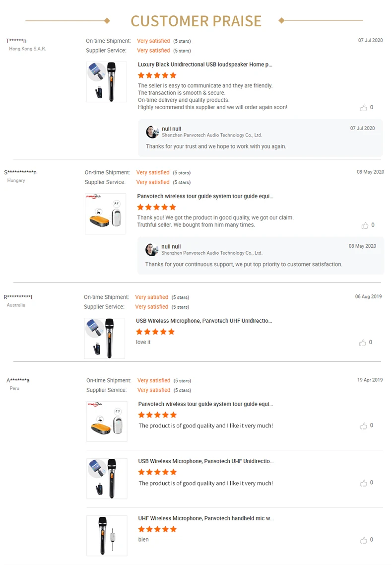
Task: Like the 'love it' review
Action: coord(363,343)
